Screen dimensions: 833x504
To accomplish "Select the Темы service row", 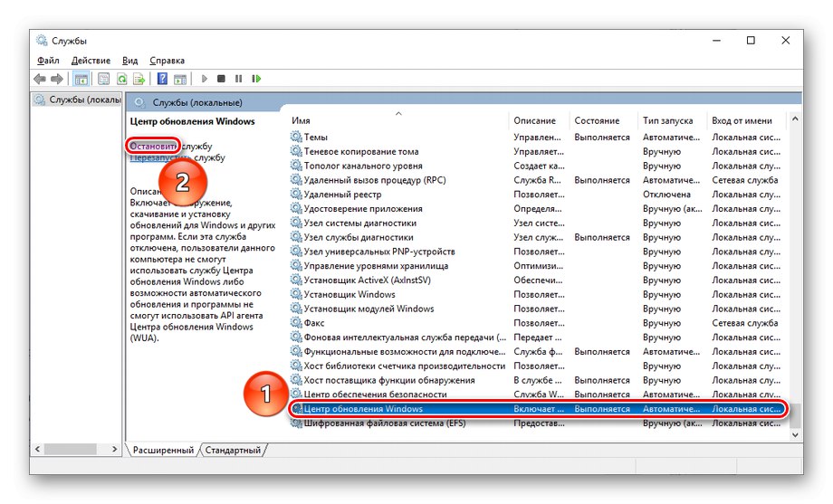I will [x=538, y=137].
